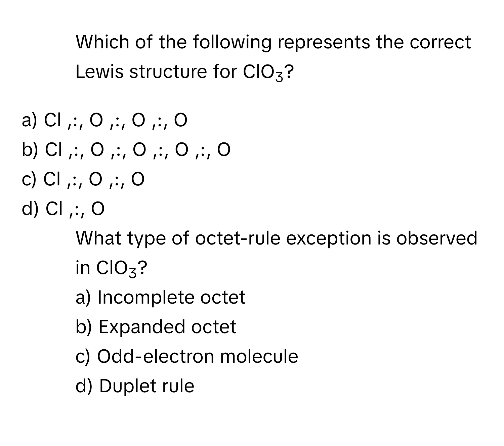Pick Lewis structure option c with two O
The height and width of the screenshot is (446, 504).
tap(83, 180)
